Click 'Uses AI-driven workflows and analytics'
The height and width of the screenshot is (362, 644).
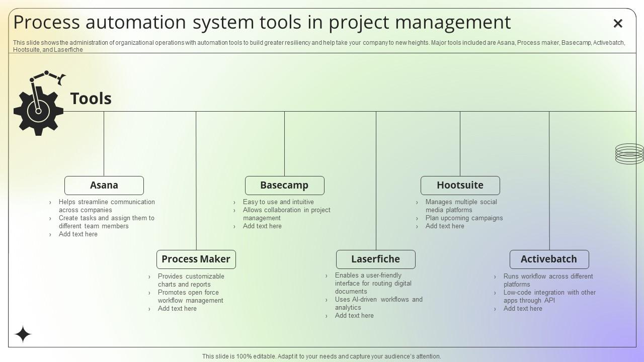click(x=379, y=304)
